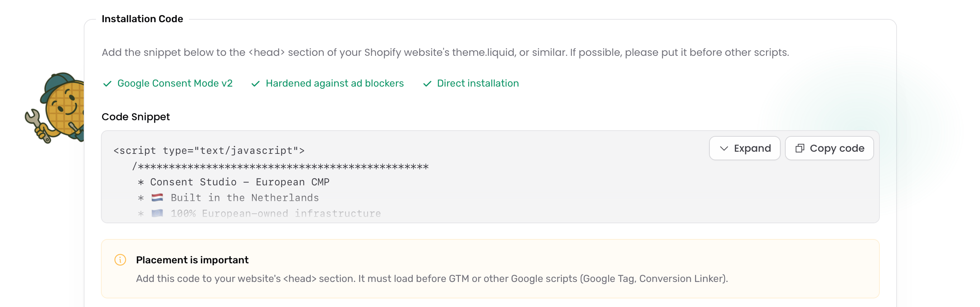Click the script type line in code
This screenshot has width=980, height=307.
pyautogui.click(x=209, y=151)
